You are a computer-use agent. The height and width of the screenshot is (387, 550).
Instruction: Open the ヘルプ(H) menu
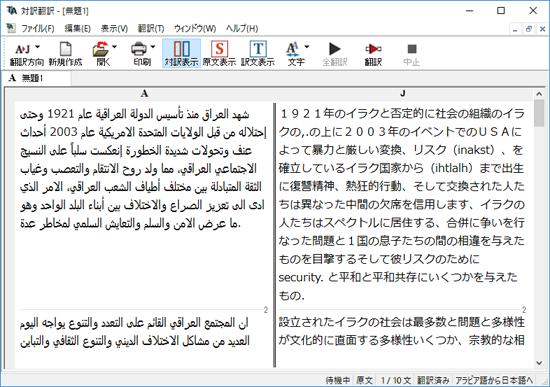(242, 28)
